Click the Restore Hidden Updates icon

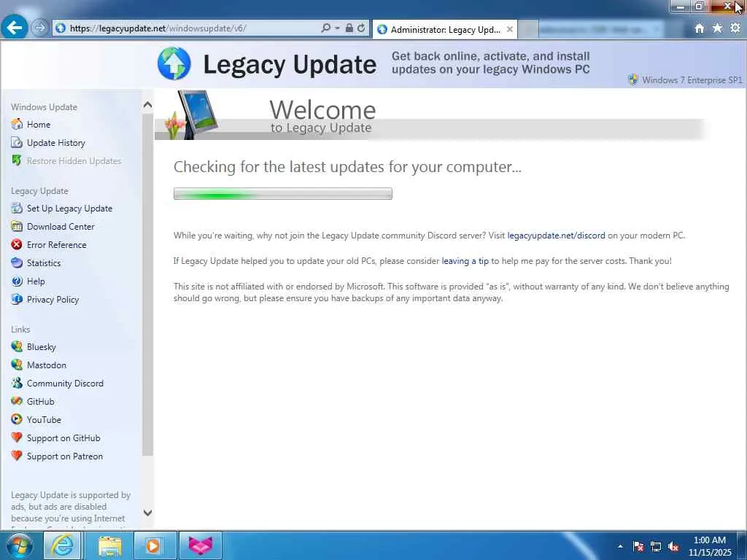pyautogui.click(x=17, y=161)
